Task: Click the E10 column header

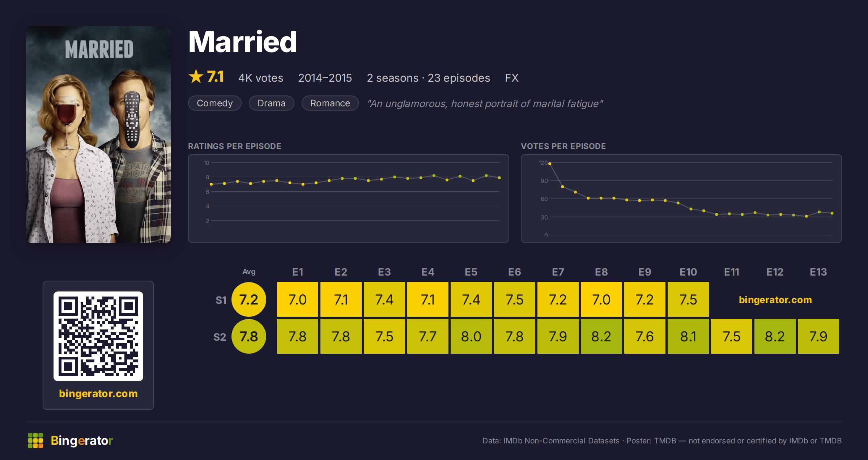Action: pyautogui.click(x=688, y=272)
